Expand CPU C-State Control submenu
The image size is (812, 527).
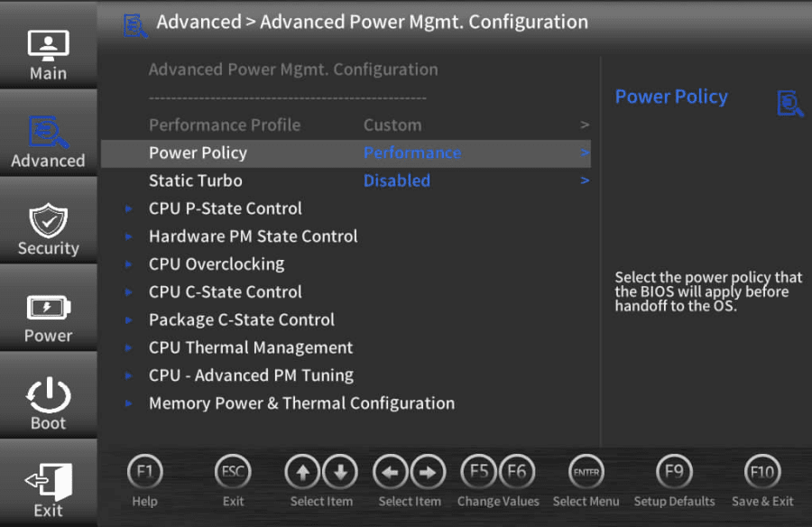tap(226, 292)
